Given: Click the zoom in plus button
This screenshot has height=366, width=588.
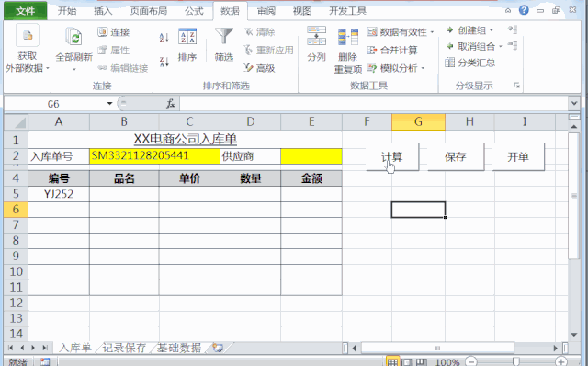Looking at the screenshot, I should click(x=561, y=362).
